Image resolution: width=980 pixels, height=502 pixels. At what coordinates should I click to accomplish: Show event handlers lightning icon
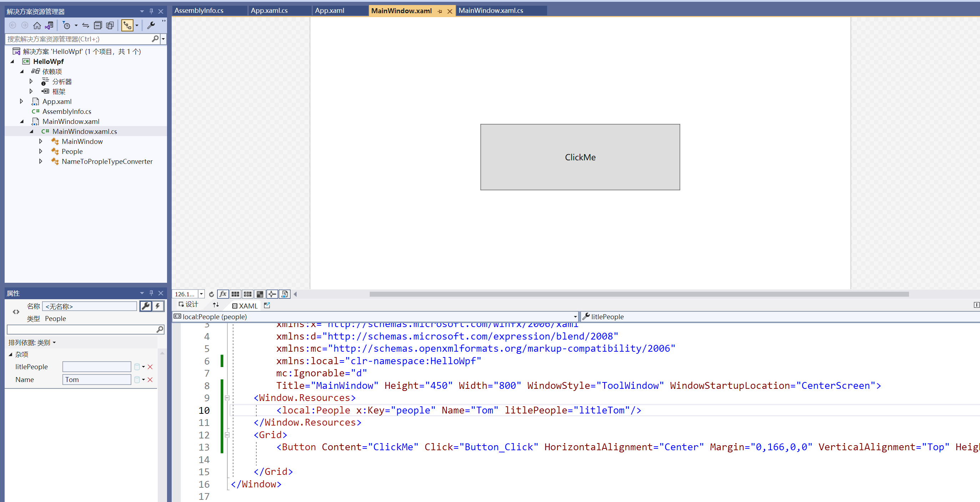pyautogui.click(x=158, y=306)
